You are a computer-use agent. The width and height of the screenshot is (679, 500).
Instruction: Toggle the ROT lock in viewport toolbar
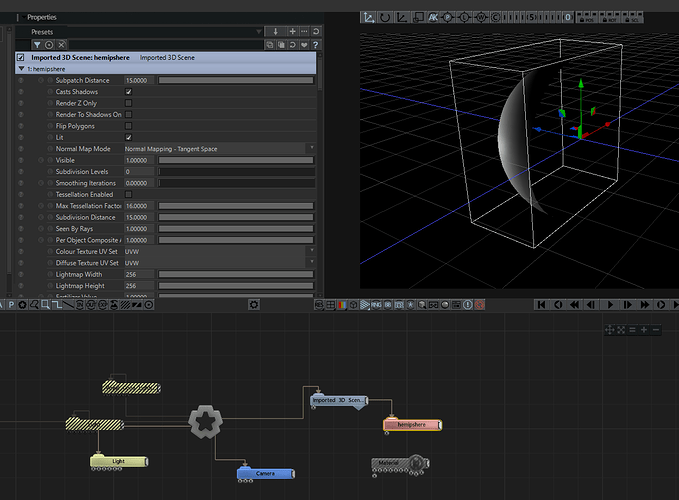tap(609, 18)
